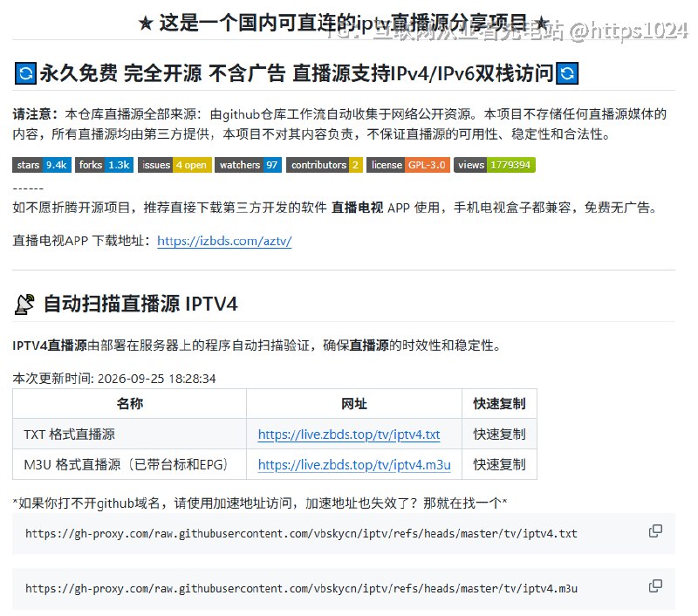The width and height of the screenshot is (698, 616).
Task: Click 快速复制 in the TXT row
Action: point(499,434)
